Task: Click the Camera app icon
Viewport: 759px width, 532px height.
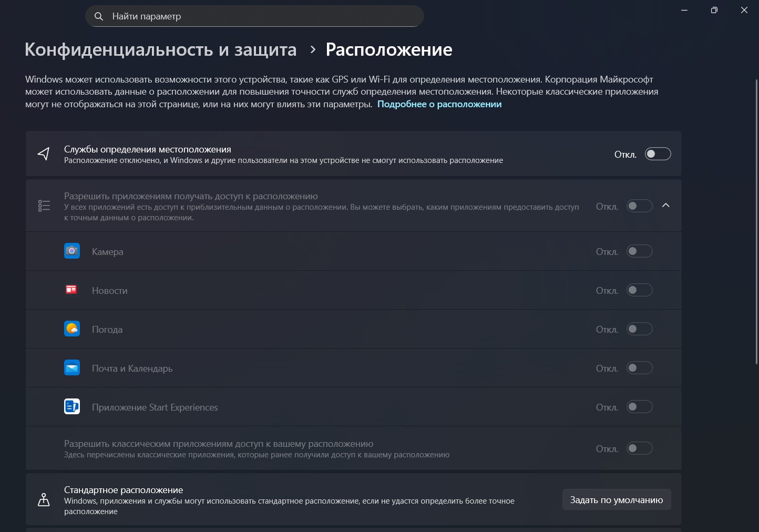Action: tap(72, 251)
